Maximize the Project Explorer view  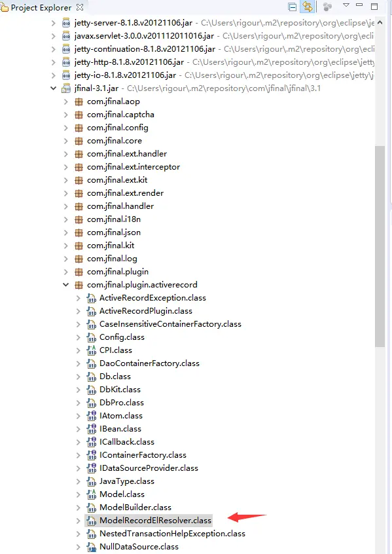click(x=374, y=7)
